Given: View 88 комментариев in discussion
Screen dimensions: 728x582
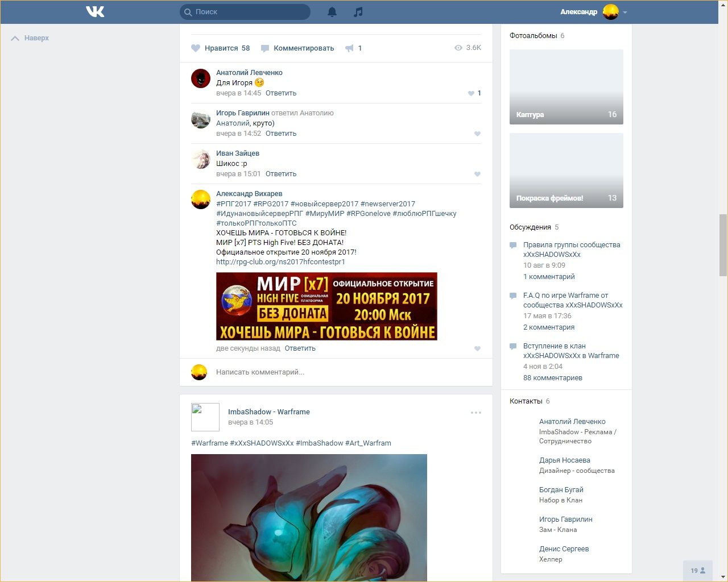Looking at the screenshot, I should (553, 378).
